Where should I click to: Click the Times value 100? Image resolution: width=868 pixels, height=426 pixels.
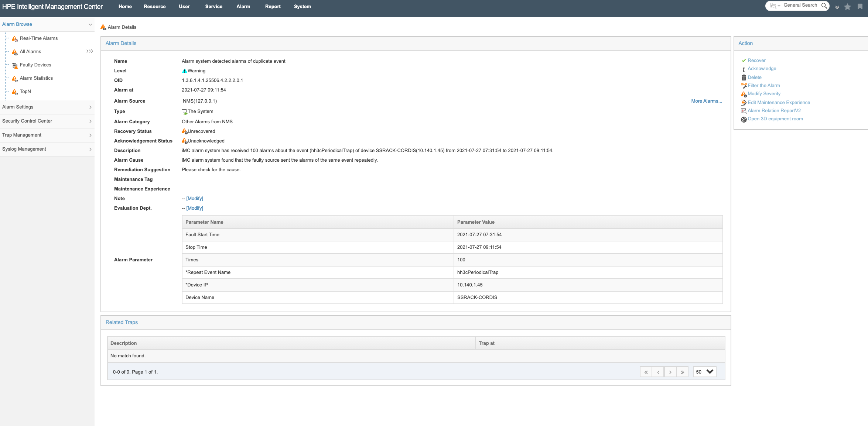click(x=461, y=260)
